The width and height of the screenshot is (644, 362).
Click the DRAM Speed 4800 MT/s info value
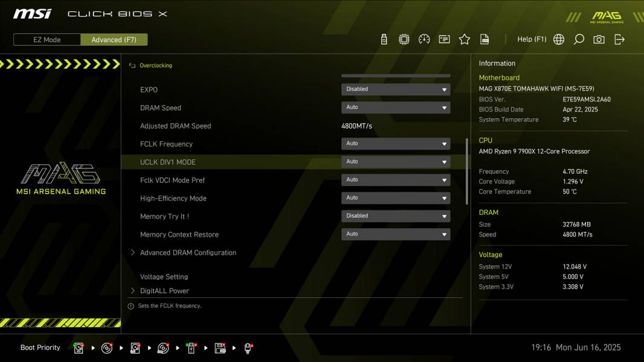pos(577,235)
